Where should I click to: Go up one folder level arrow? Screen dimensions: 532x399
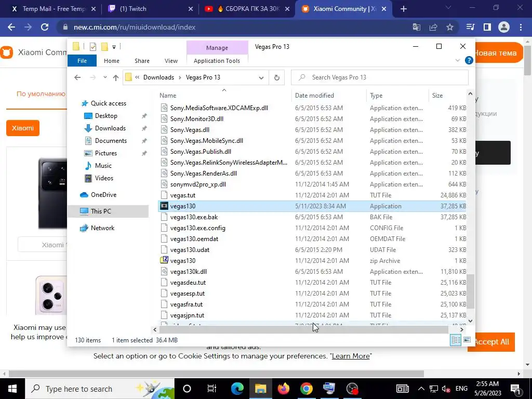tap(116, 77)
